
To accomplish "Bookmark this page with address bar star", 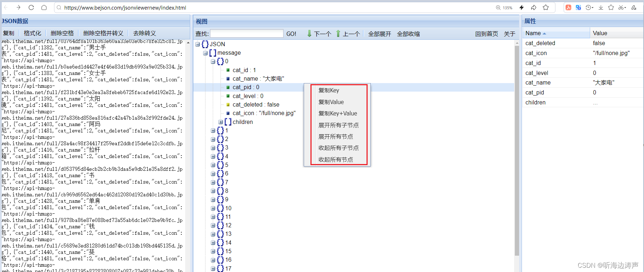I will point(546,7).
